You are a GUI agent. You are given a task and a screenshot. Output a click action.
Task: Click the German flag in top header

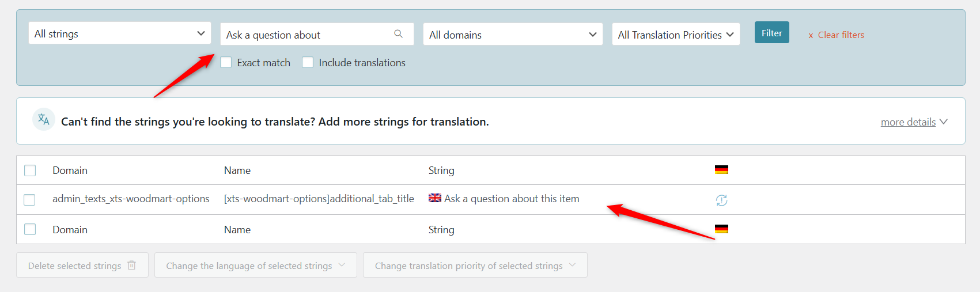721,169
